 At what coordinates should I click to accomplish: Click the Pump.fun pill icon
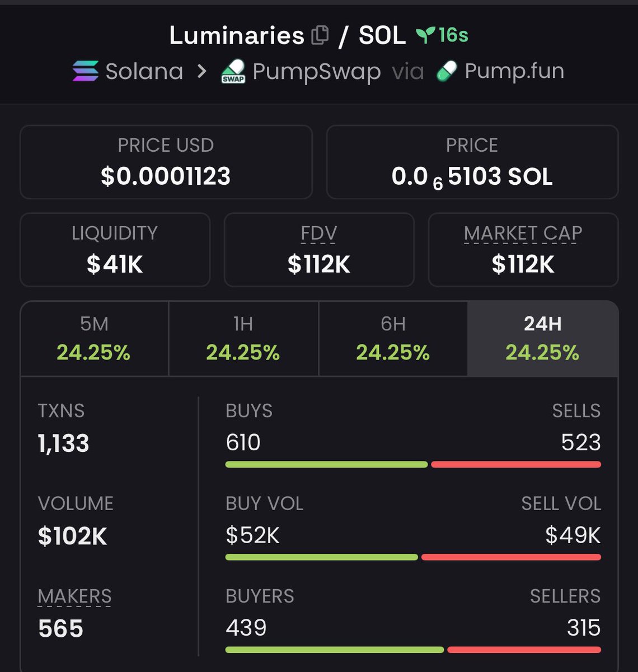tap(446, 71)
